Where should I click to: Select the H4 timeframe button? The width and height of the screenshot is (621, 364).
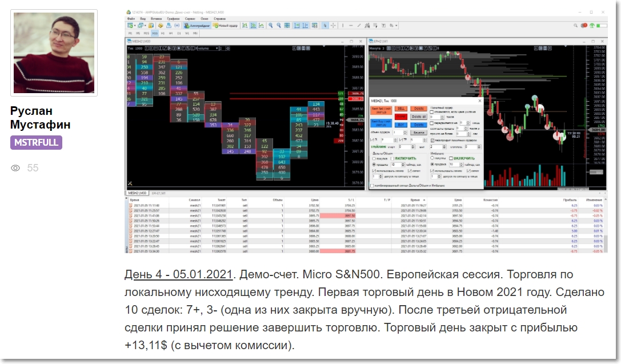tap(171, 33)
